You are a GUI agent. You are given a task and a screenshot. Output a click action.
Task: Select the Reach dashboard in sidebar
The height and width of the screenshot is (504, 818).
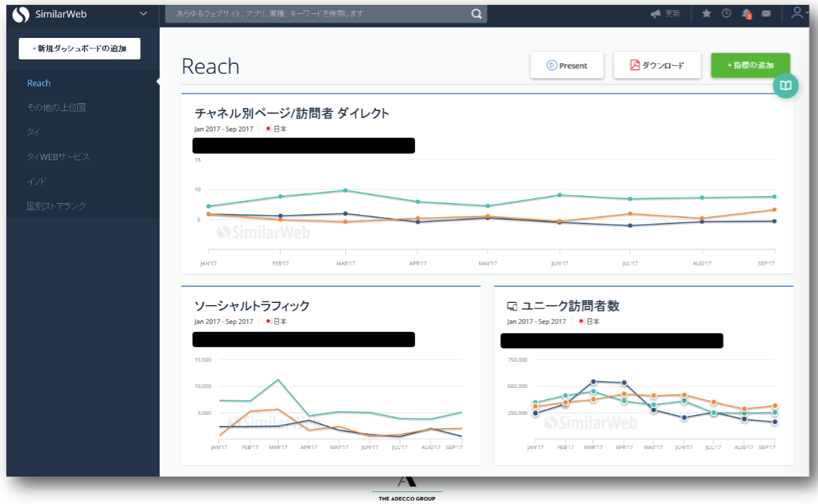point(39,83)
